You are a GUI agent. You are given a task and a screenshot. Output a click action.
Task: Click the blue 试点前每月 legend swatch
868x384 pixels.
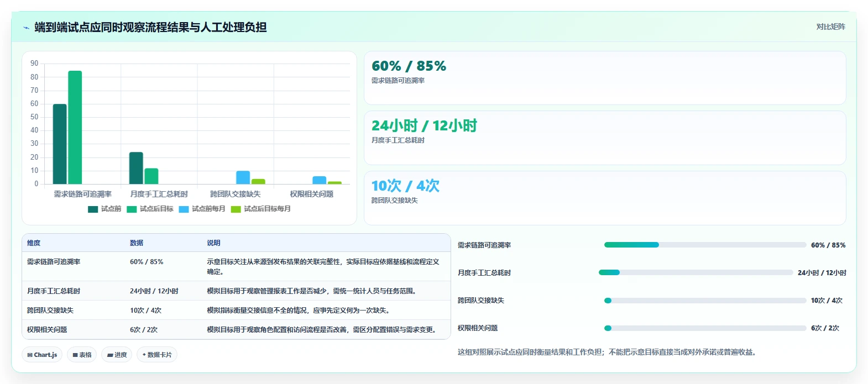[x=184, y=209]
